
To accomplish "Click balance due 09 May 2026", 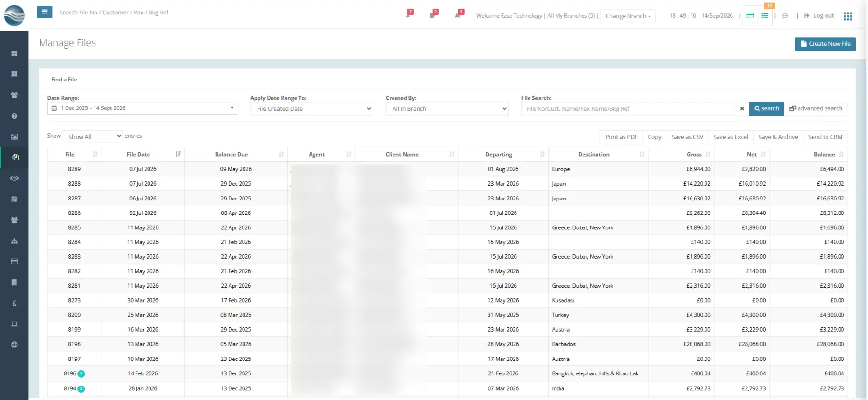I will click(236, 169).
